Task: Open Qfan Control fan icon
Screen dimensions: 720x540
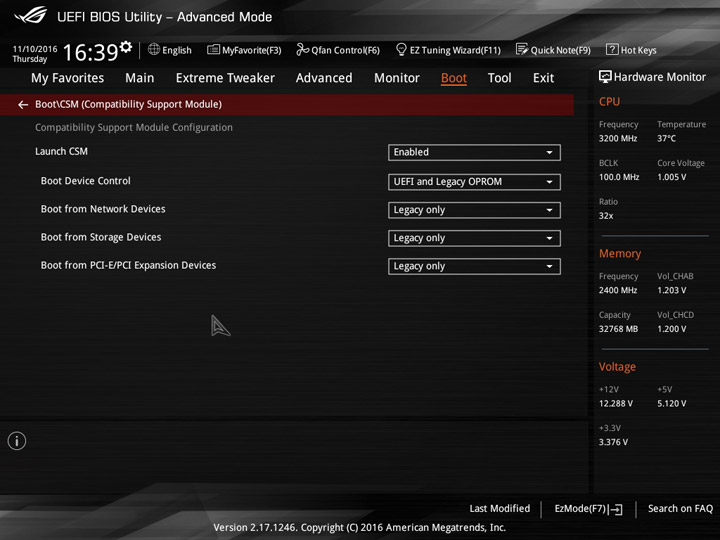Action: click(x=302, y=49)
